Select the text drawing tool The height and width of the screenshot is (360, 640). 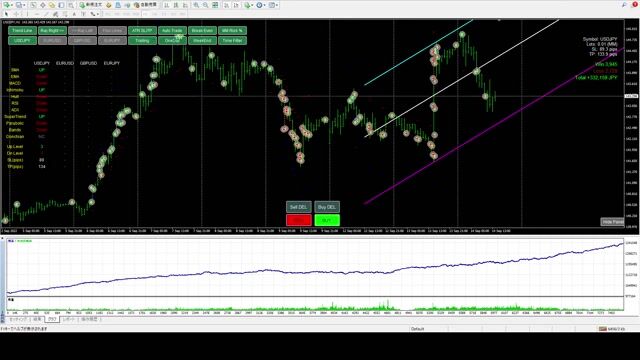74,14
